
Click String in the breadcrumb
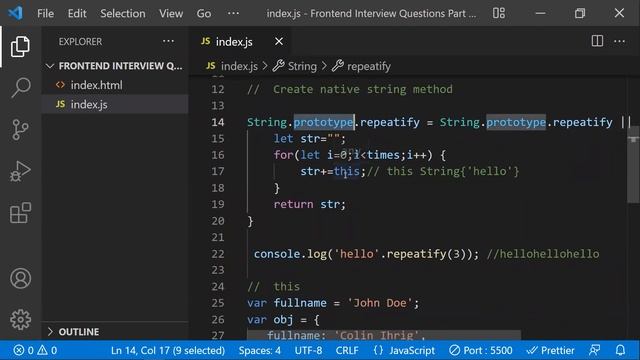click(302, 66)
